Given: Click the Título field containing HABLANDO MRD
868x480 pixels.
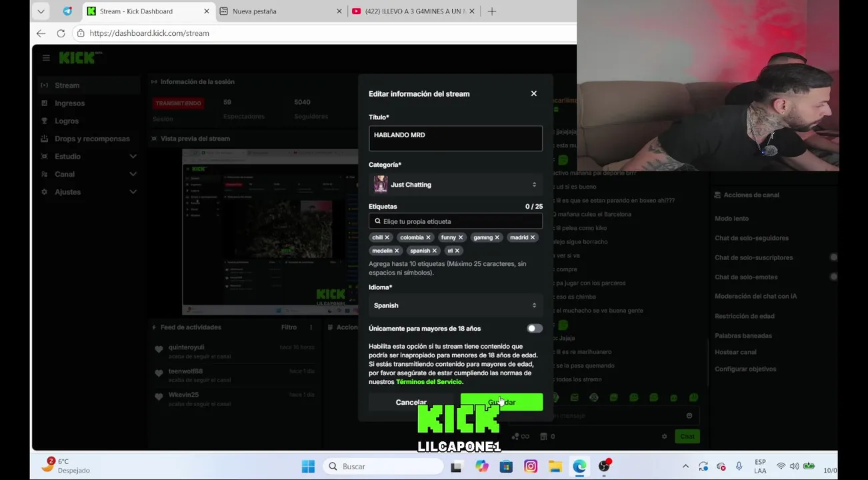Looking at the screenshot, I should coord(455,139).
